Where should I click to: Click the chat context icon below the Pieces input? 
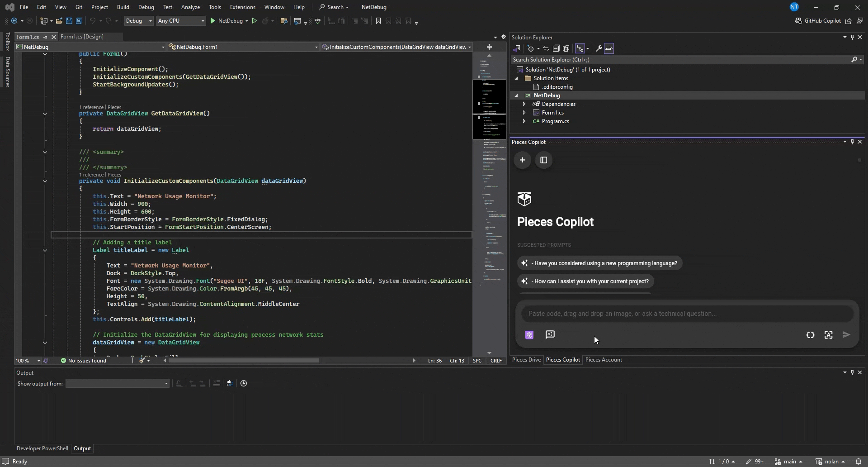550,335
